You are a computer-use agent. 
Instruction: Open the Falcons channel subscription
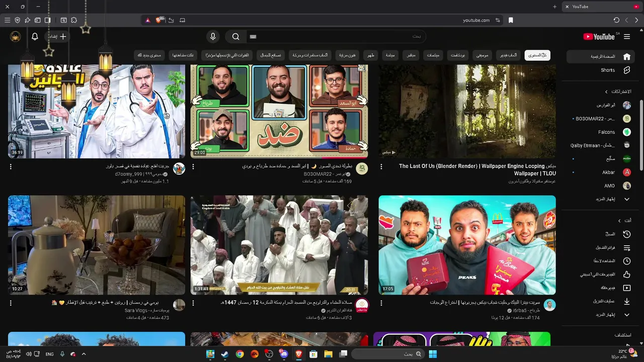pos(601,132)
